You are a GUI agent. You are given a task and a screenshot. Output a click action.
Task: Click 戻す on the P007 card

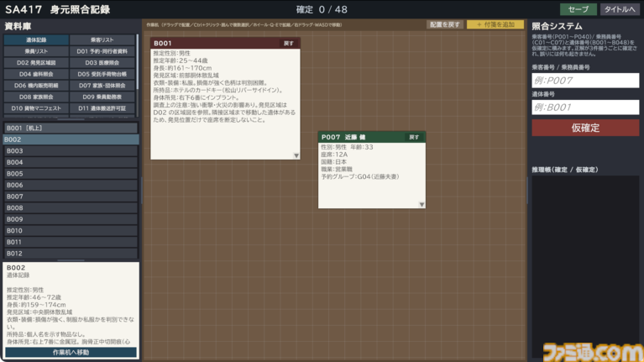click(x=414, y=137)
